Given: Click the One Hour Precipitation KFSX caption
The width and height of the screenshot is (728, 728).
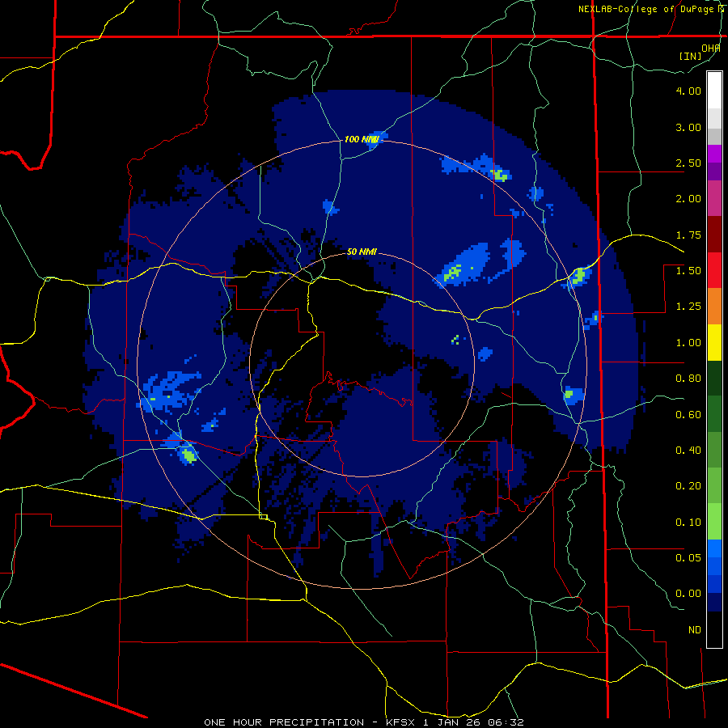Looking at the screenshot, I should click(x=364, y=722).
